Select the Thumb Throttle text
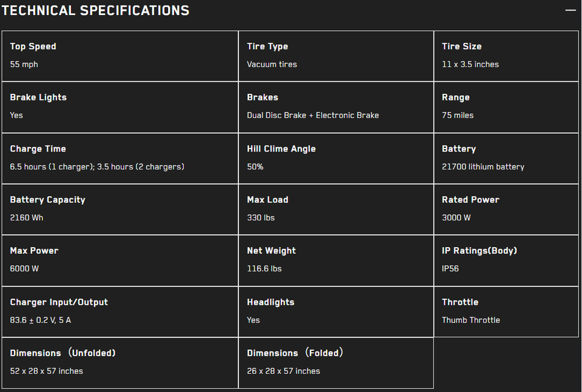This screenshot has height=392, width=582. click(x=470, y=320)
